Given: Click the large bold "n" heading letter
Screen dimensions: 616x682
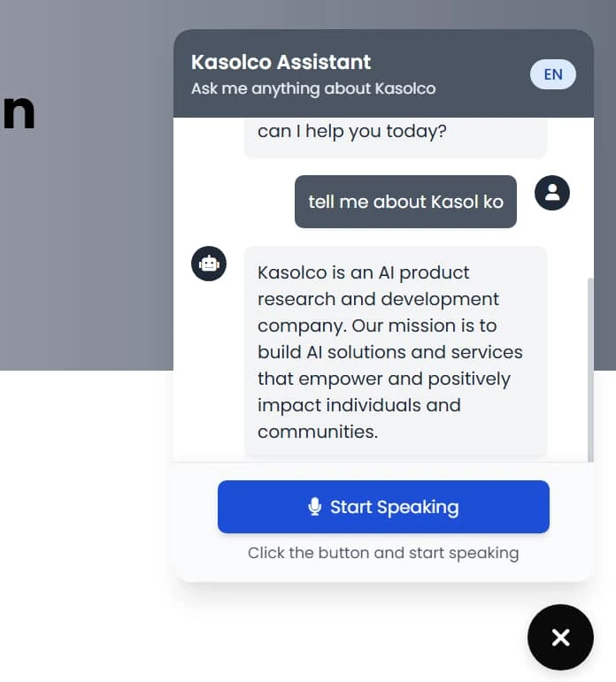Looking at the screenshot, I should click(19, 113).
